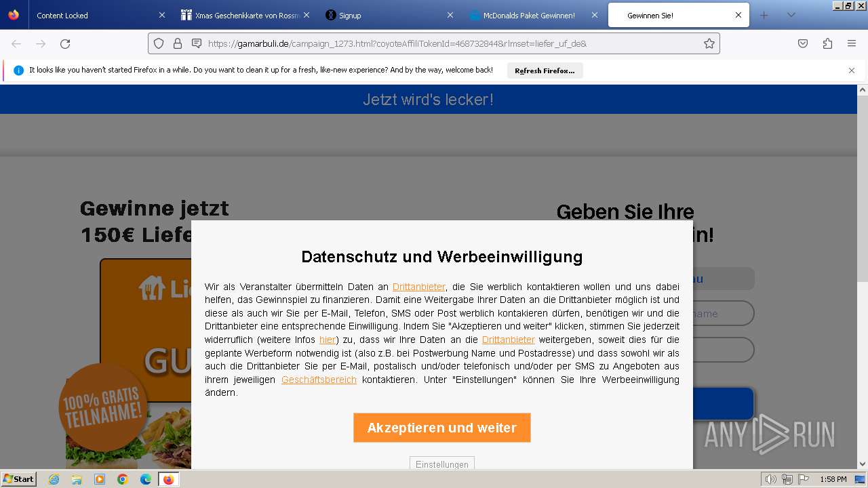Launch Google Chrome from taskbar
The height and width of the screenshot is (488, 868).
click(123, 479)
